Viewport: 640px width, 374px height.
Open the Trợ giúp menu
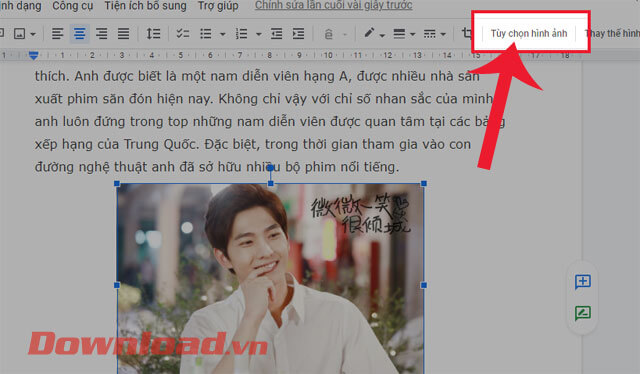(x=218, y=6)
